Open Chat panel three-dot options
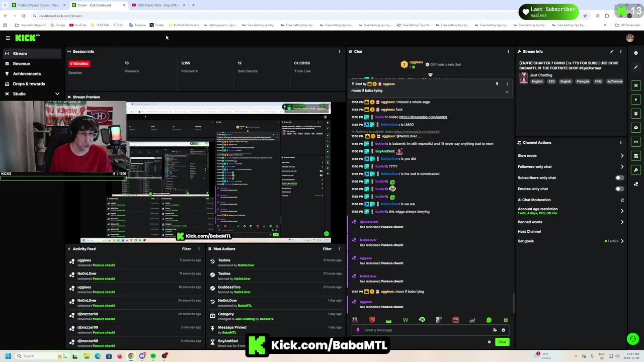644x362 pixels. click(508, 51)
